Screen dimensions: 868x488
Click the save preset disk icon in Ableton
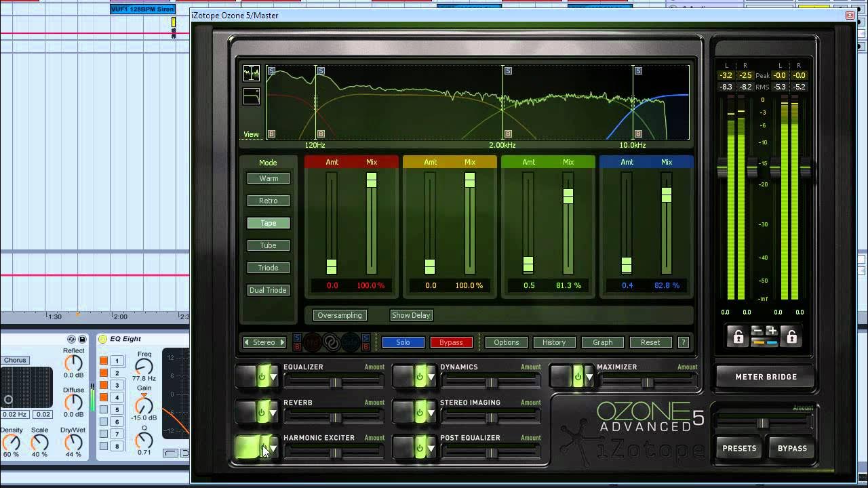(83, 339)
